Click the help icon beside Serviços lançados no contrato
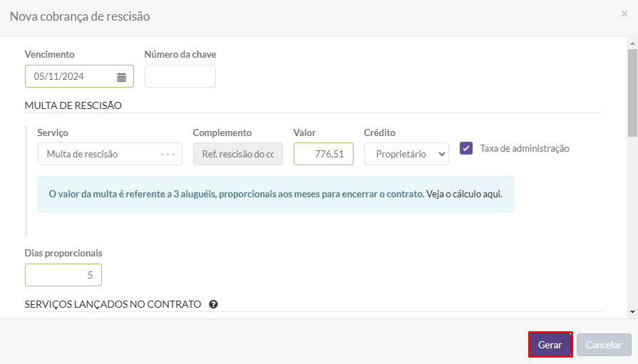Viewport: 638px width, 364px height. pos(213,304)
